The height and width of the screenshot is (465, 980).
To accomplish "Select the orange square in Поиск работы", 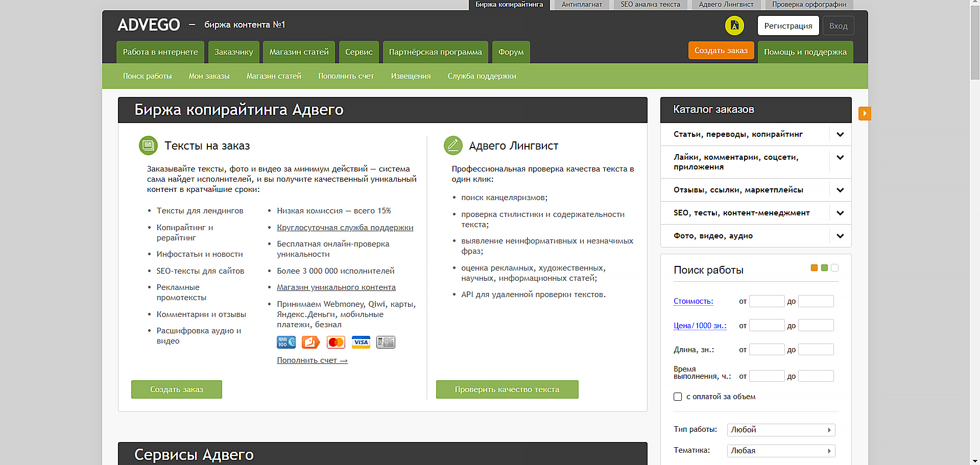I will (x=814, y=268).
